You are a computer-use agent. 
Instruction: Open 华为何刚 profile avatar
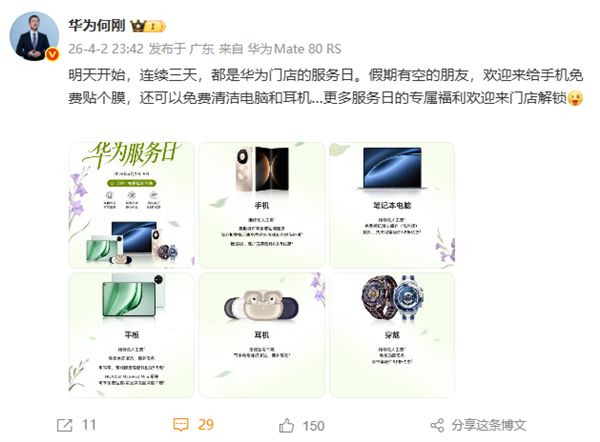click(34, 36)
